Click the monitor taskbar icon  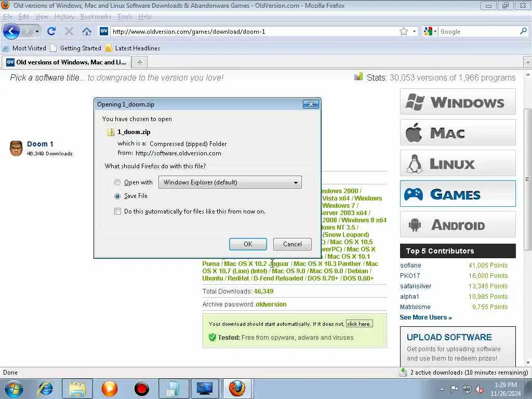point(205,389)
